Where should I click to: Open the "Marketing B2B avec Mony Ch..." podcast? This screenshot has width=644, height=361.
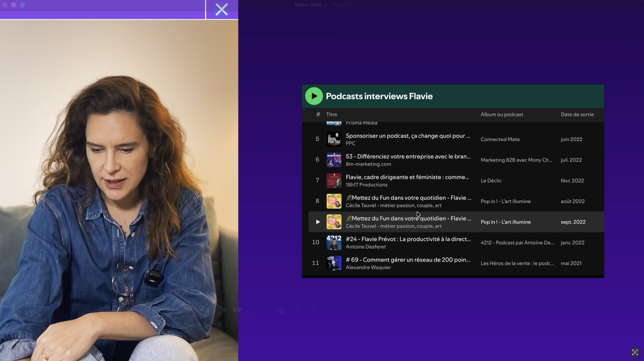[516, 160]
